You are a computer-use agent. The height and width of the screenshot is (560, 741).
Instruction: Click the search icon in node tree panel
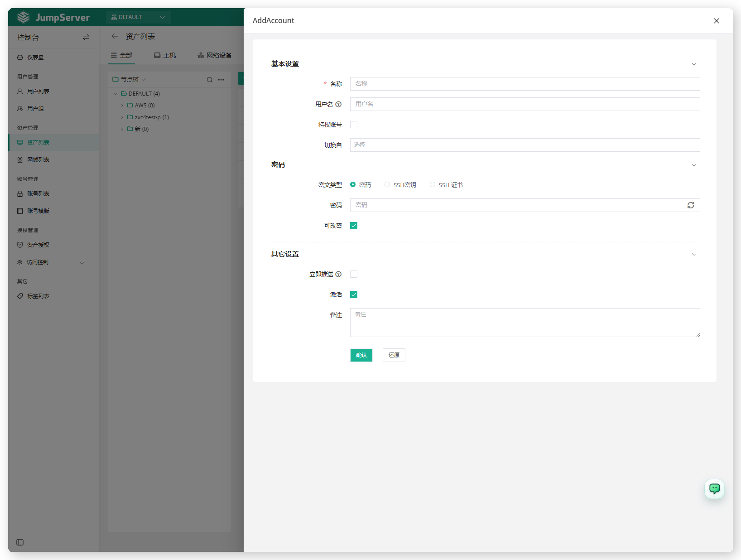210,80
